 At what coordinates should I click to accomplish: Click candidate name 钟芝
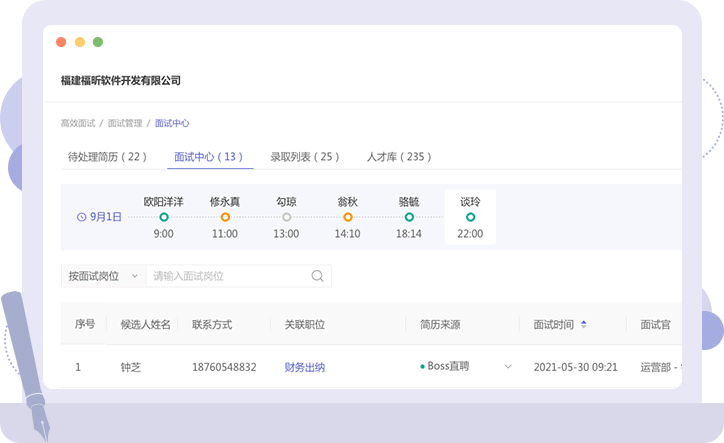click(x=131, y=367)
